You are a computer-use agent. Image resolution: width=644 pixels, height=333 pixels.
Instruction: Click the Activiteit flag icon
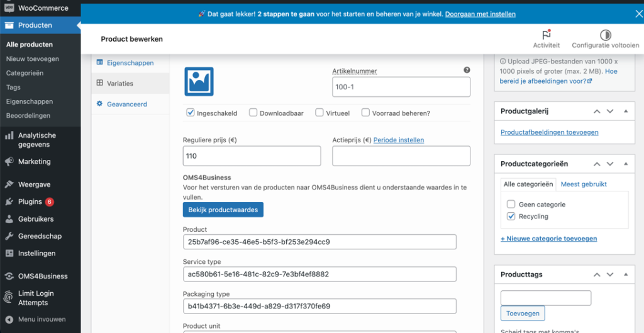coord(546,35)
